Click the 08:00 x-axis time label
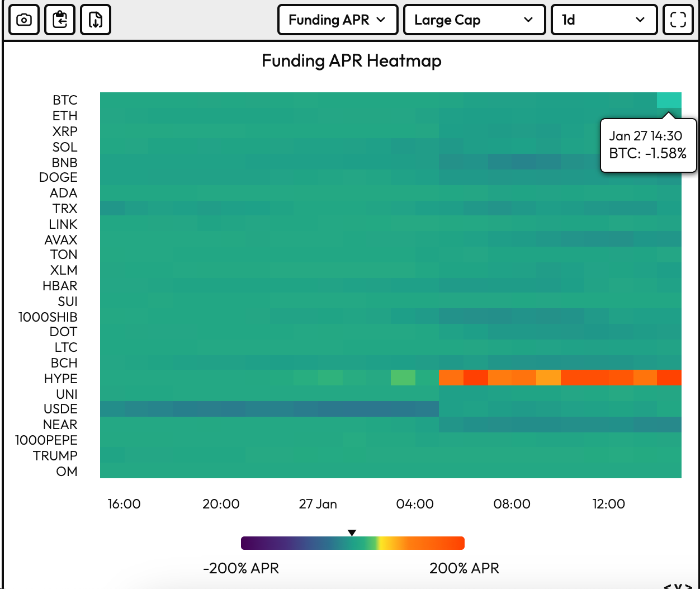 pyautogui.click(x=512, y=504)
